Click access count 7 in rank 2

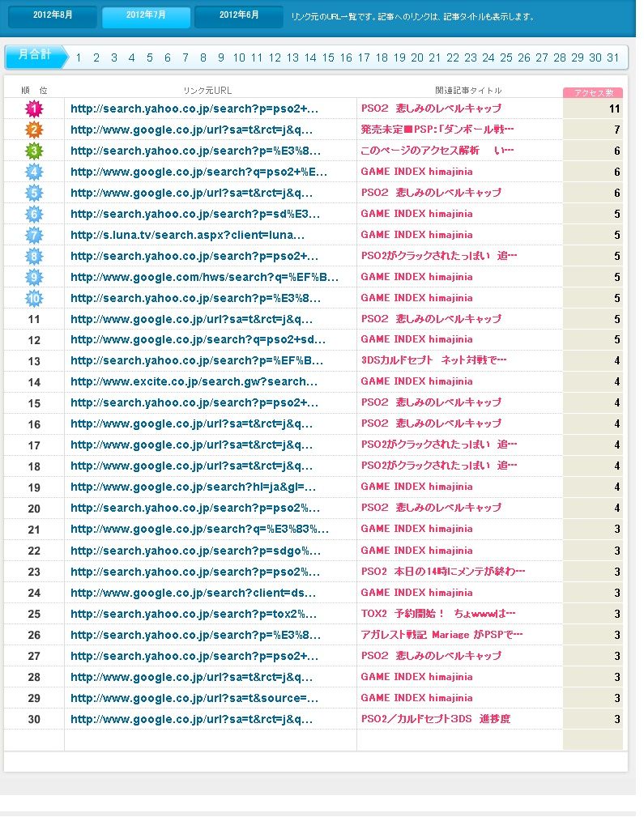coord(617,130)
